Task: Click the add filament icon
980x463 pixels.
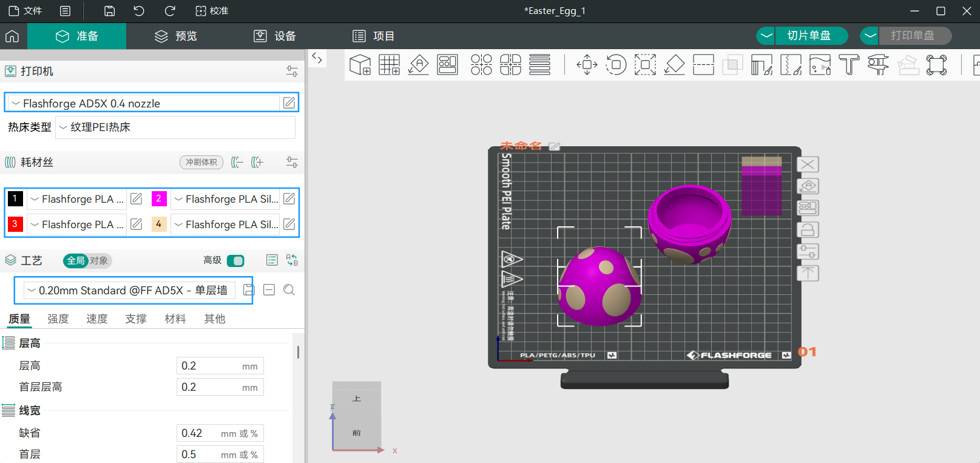Action: coord(257,162)
